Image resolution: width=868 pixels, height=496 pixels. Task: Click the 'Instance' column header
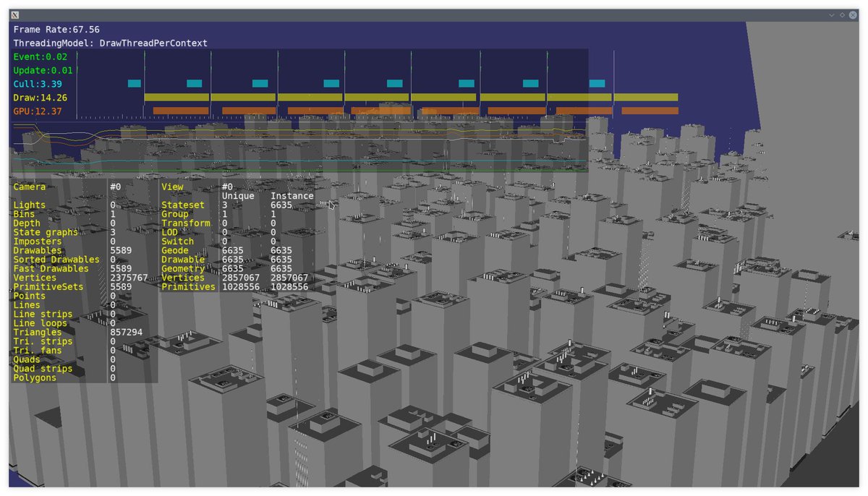[292, 196]
